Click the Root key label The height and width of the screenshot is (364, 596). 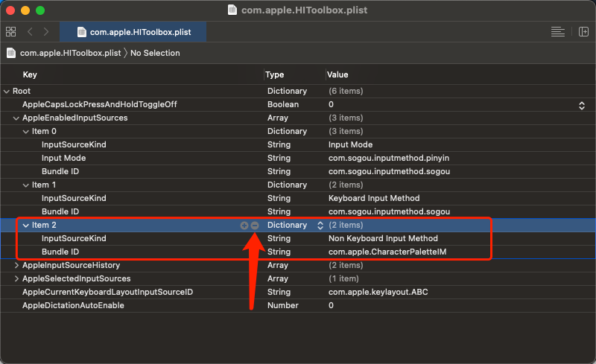(x=22, y=91)
